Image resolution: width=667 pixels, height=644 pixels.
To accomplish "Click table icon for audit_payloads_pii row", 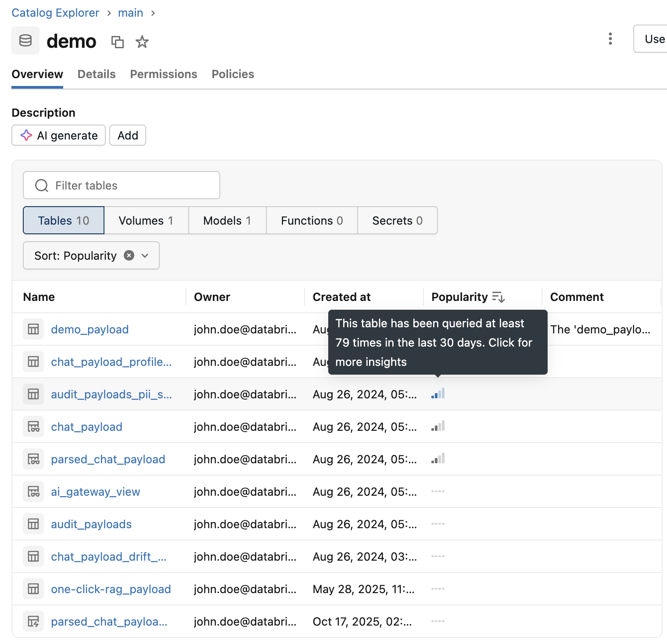I will point(33,394).
